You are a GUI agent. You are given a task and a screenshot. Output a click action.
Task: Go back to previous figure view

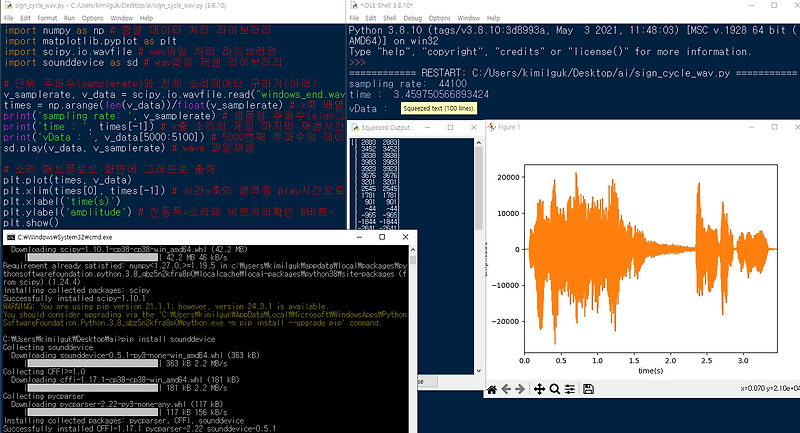506,389
